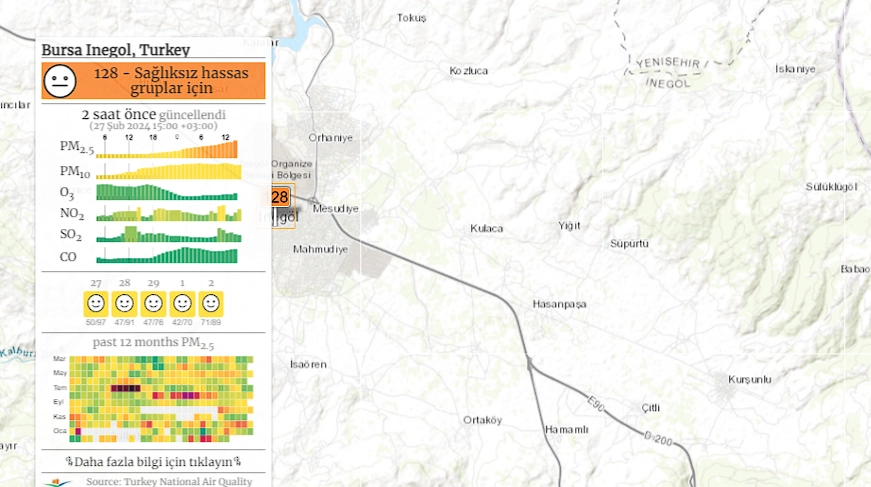Select the NO2 hourly chart row

tap(168, 214)
